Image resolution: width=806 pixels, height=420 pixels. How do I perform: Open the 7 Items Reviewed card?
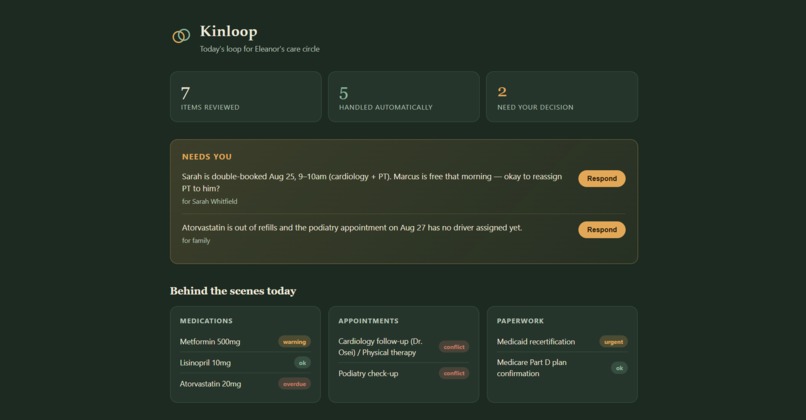coord(246,97)
